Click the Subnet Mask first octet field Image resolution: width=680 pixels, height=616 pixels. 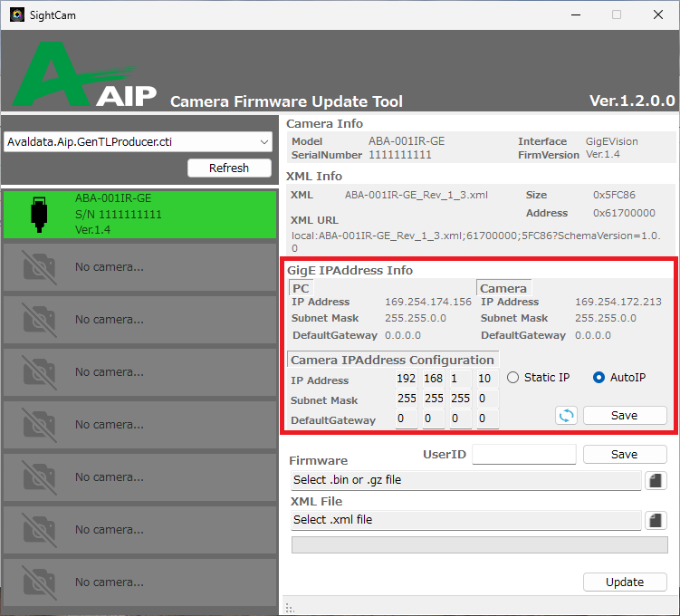(x=407, y=399)
